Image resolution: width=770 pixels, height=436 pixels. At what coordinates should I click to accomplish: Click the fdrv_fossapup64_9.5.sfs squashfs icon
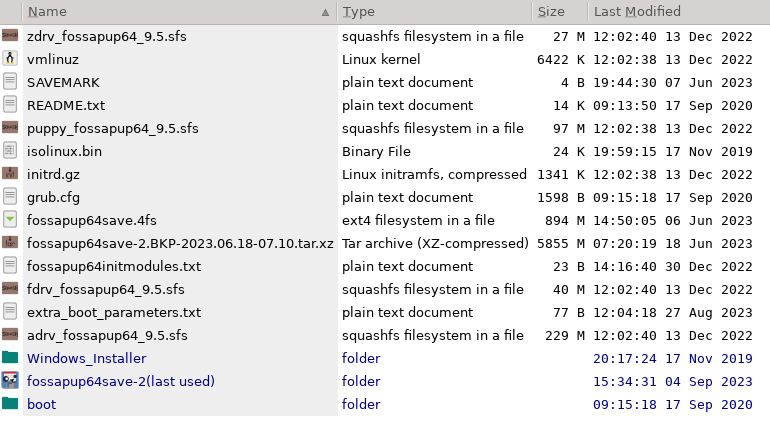[x=10, y=289]
